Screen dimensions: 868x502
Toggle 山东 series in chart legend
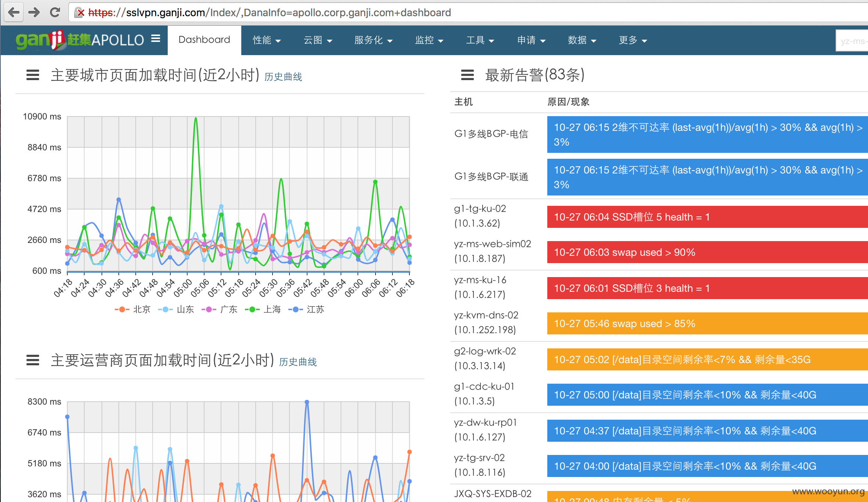point(176,309)
